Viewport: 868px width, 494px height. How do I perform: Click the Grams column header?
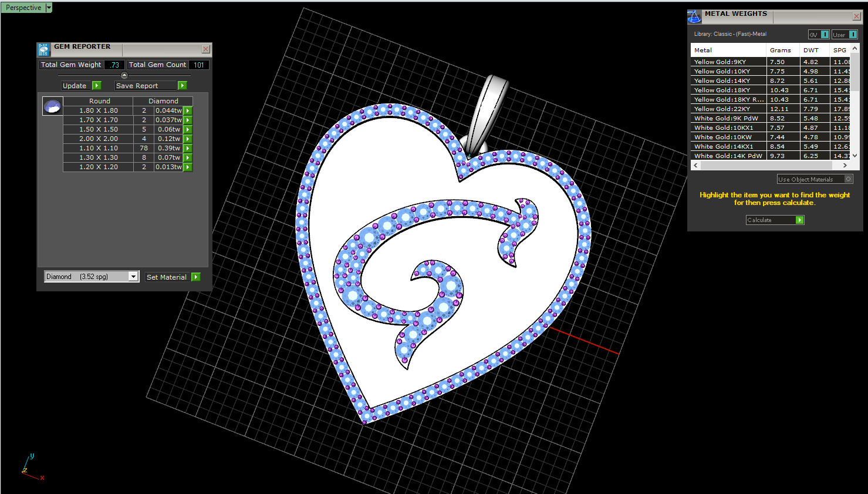tap(783, 50)
